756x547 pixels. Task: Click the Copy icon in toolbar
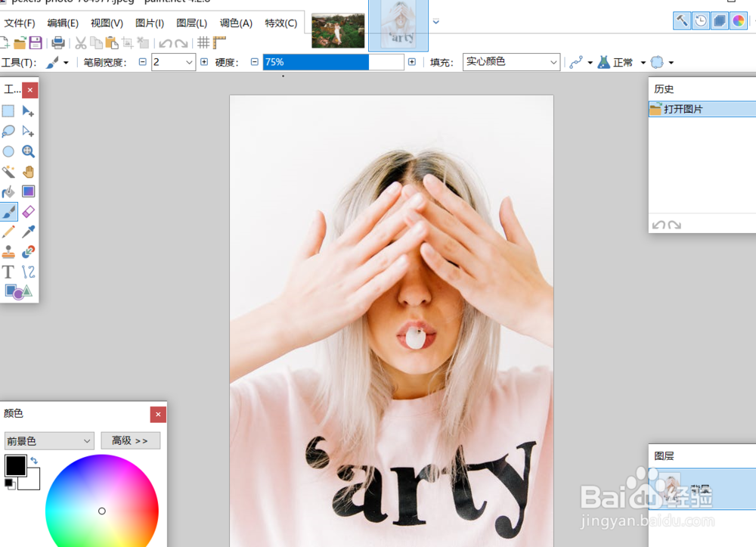(97, 43)
